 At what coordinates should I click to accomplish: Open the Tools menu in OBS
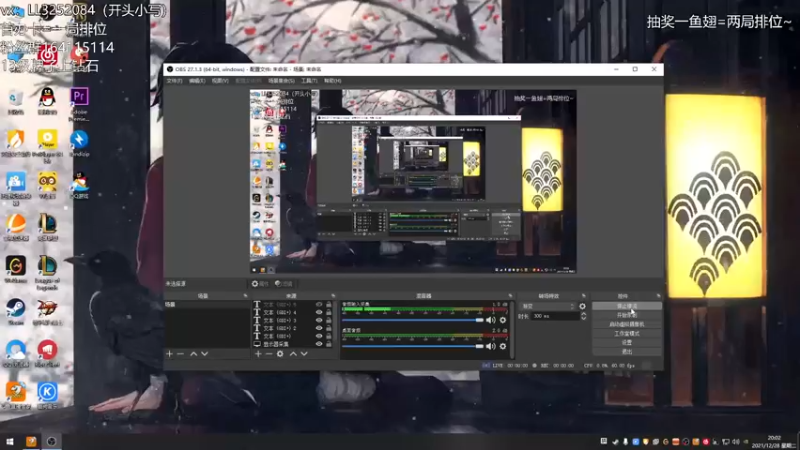click(x=309, y=81)
